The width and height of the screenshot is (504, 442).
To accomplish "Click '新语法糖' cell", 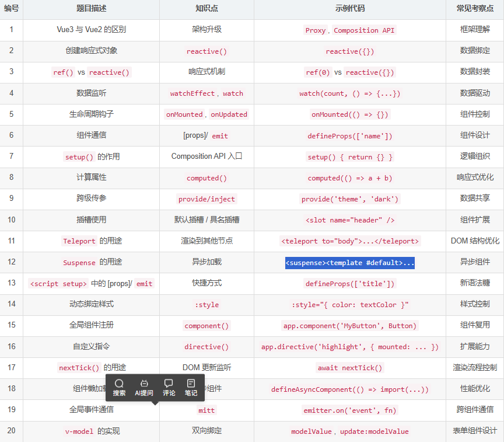I will click(475, 283).
